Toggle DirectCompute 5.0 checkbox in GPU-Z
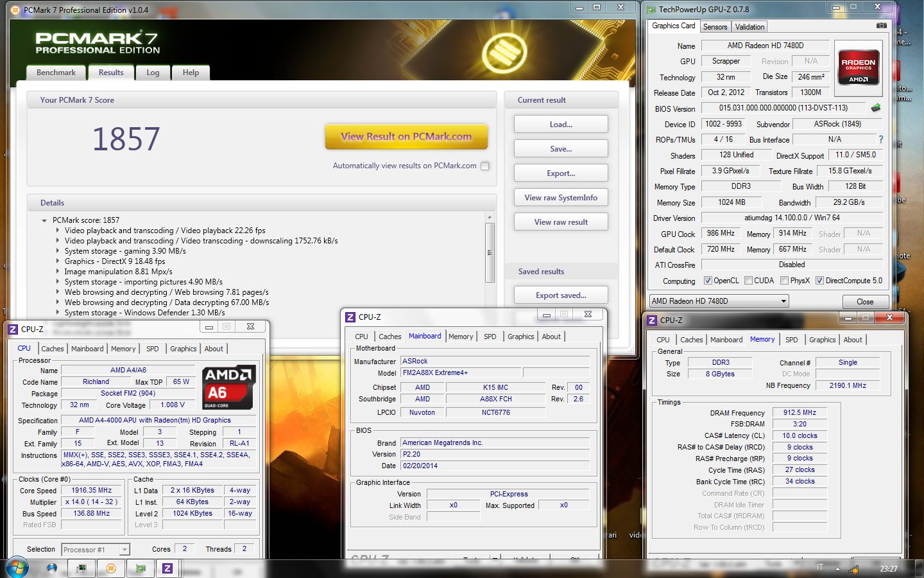The width and height of the screenshot is (924, 578). pos(819,281)
